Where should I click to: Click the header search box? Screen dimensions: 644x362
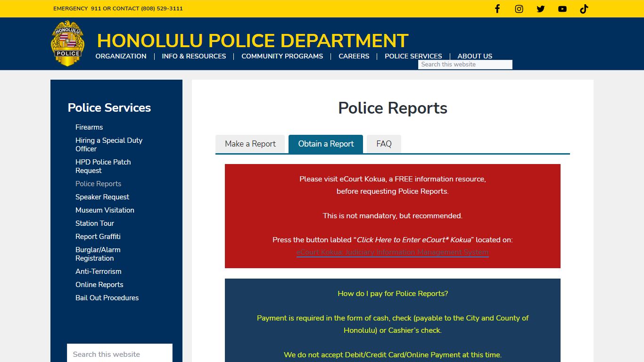coord(465,65)
